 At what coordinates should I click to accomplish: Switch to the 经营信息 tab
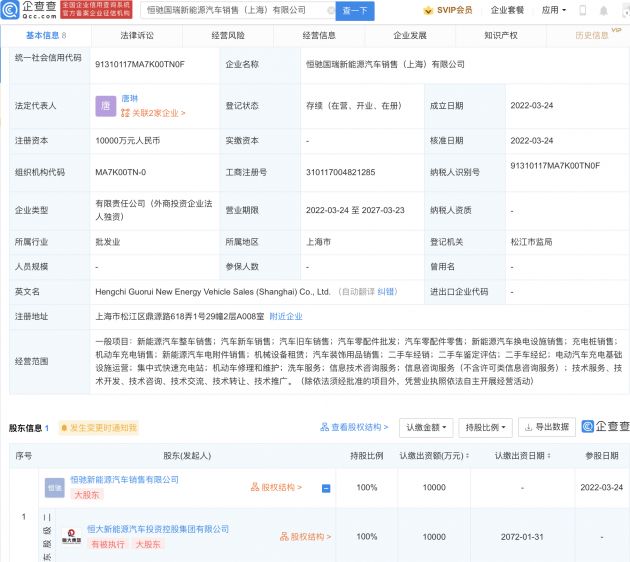point(319,36)
